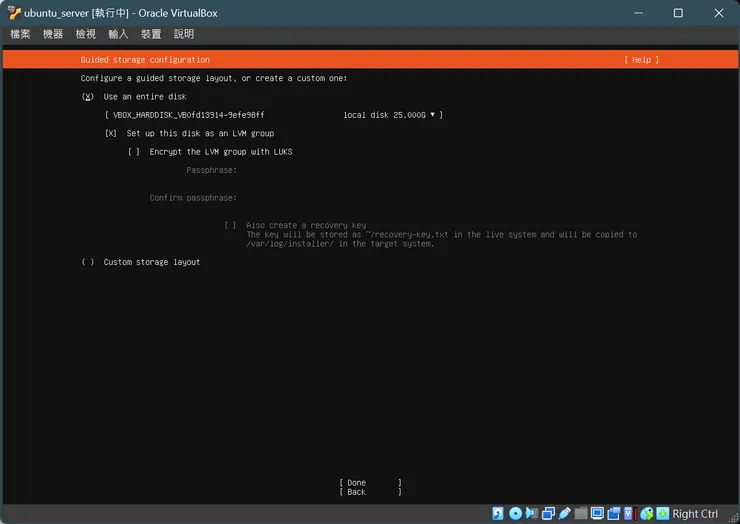Open the 裝置 menu
The image size is (740, 524).
[x=151, y=34]
